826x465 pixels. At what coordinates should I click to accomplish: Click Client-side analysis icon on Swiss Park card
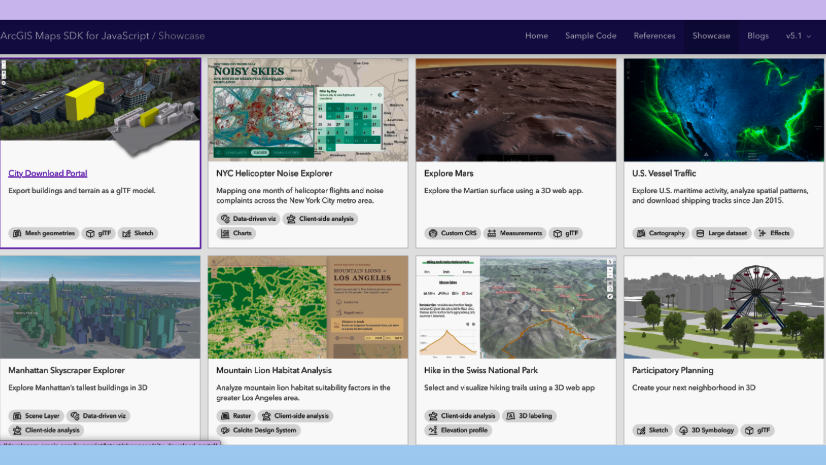tap(433, 416)
